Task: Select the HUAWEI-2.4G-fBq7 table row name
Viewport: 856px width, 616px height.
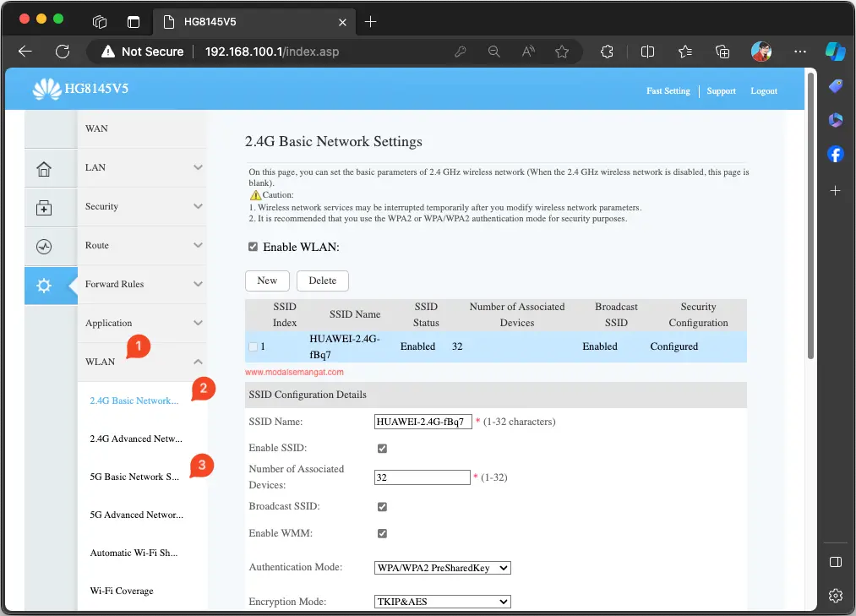Action: pyautogui.click(x=345, y=346)
